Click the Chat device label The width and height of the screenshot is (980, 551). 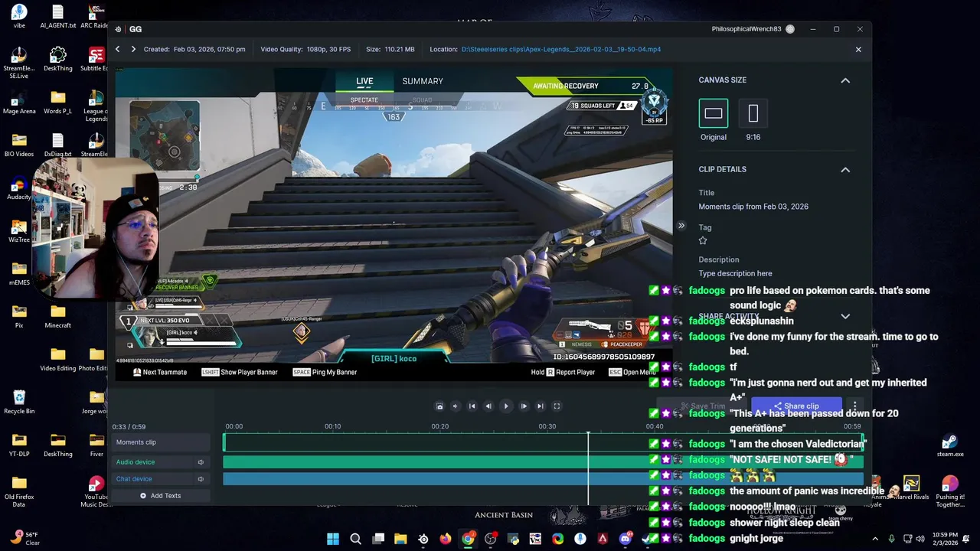[134, 479]
